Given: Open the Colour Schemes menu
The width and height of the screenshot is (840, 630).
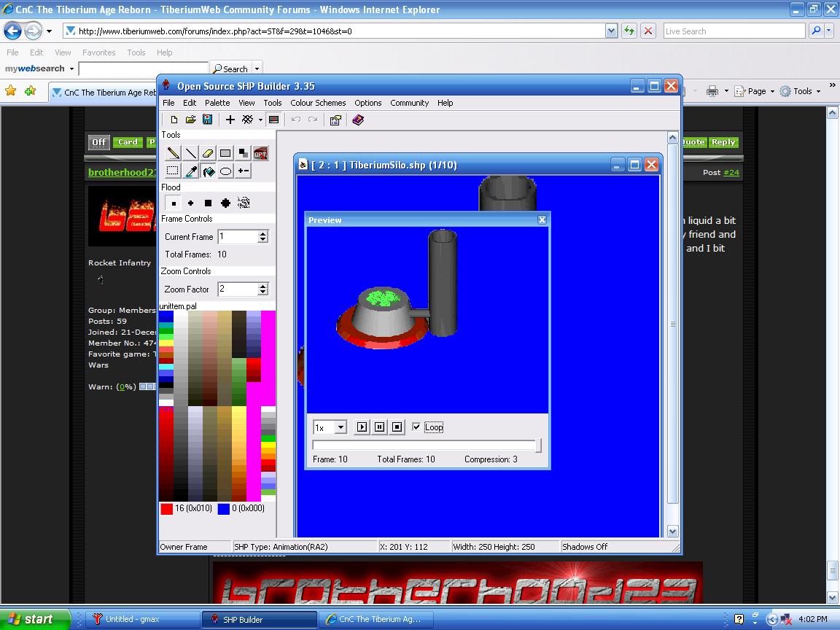Looking at the screenshot, I should click(318, 103).
